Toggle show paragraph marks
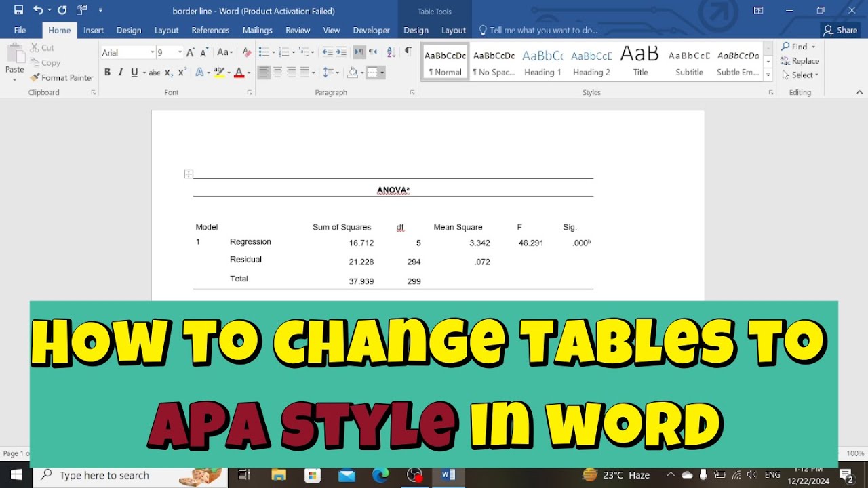 408,52
